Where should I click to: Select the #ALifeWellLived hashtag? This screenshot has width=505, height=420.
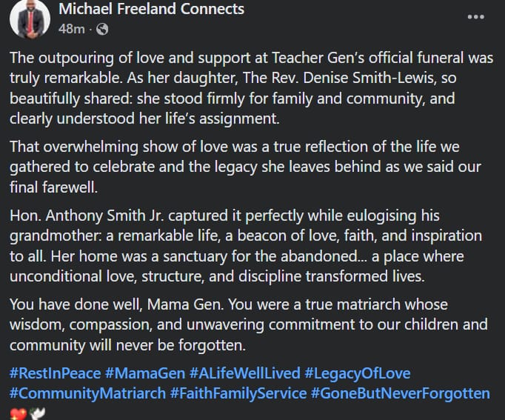click(x=243, y=373)
